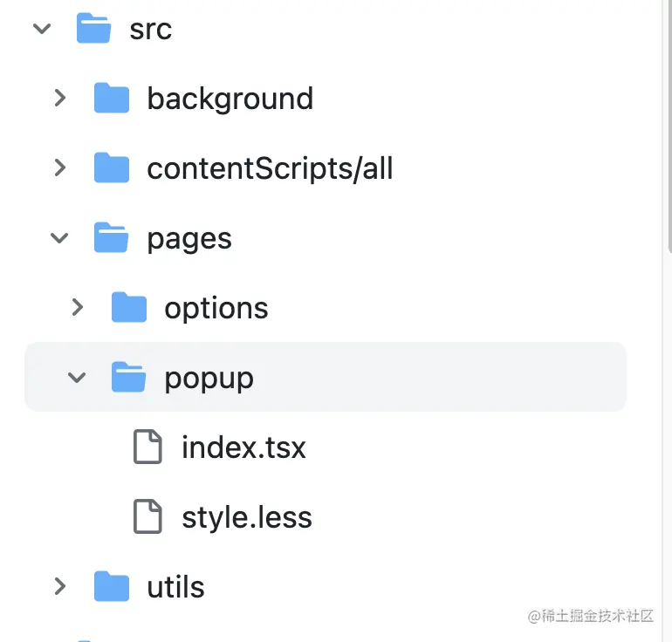Expand the options folder chevron
Viewport: 672px width, 642px height.
coord(77,307)
